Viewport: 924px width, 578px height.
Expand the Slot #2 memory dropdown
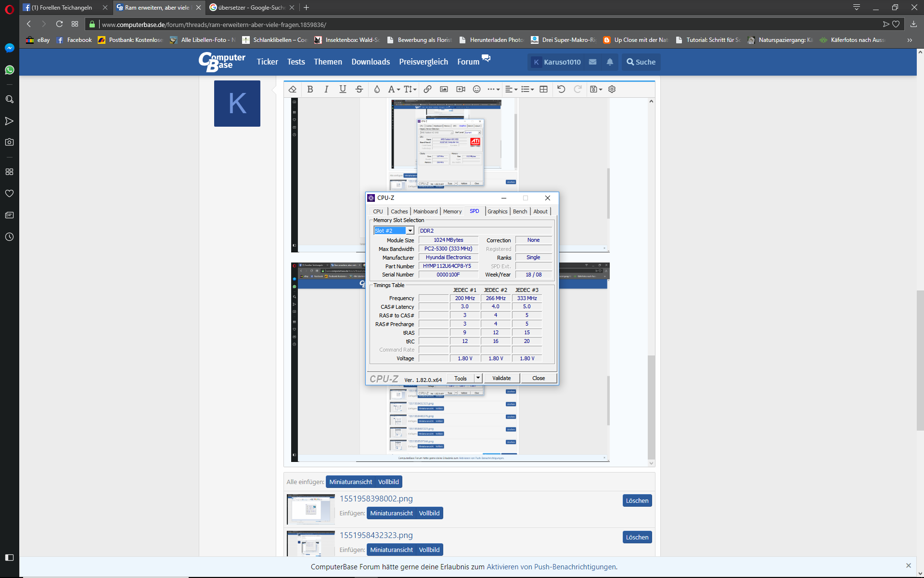pos(410,231)
